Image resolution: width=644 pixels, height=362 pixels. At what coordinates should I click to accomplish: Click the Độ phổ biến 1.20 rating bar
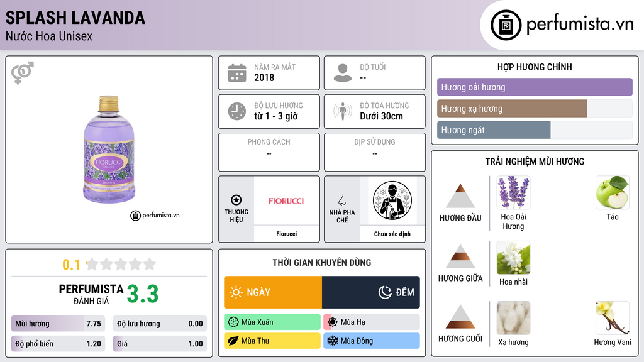click(58, 344)
